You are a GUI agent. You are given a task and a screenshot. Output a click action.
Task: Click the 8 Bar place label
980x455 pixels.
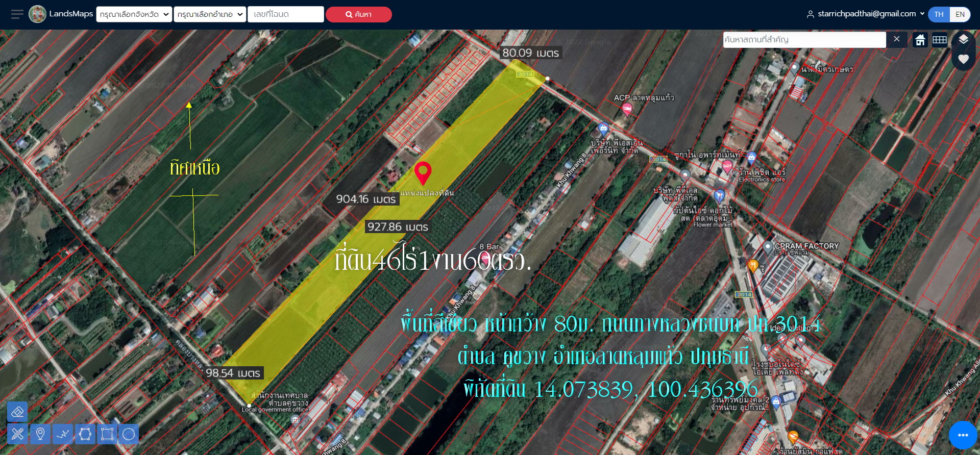click(x=489, y=246)
